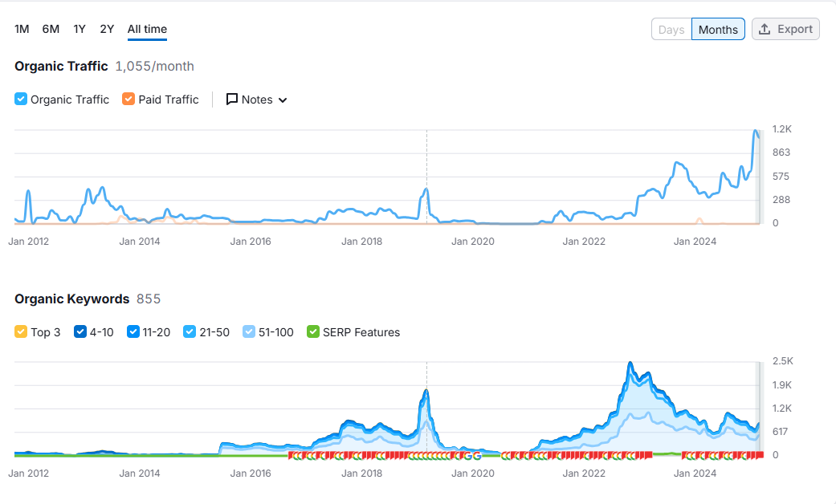Switch to the 6M time range
The width and height of the screenshot is (836, 504).
(x=51, y=30)
